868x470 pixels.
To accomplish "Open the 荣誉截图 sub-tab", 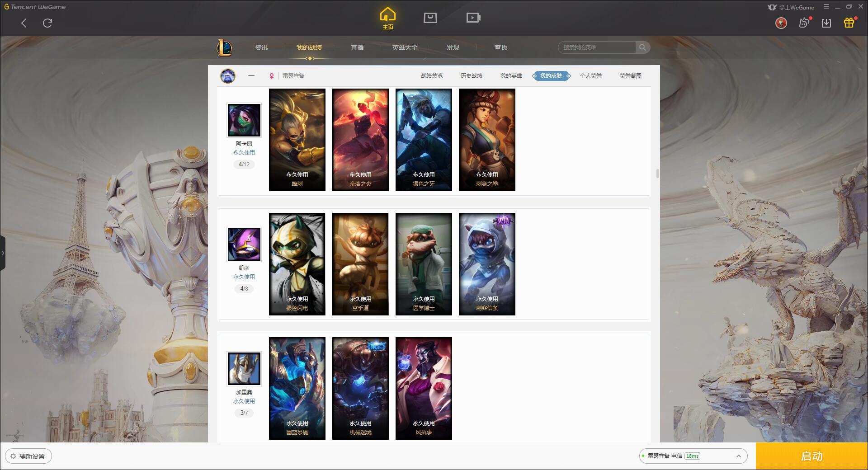I will point(631,76).
